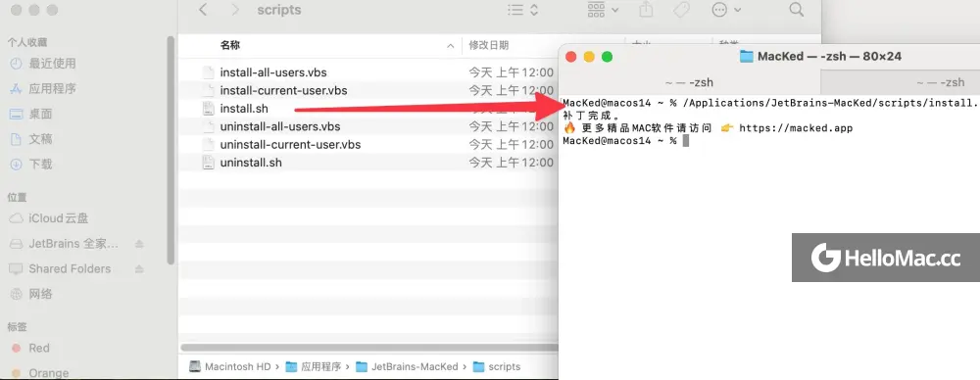Viewport: 980px width, 380px height.
Task: Sort by the 名称 column header
Action: pyautogui.click(x=230, y=45)
